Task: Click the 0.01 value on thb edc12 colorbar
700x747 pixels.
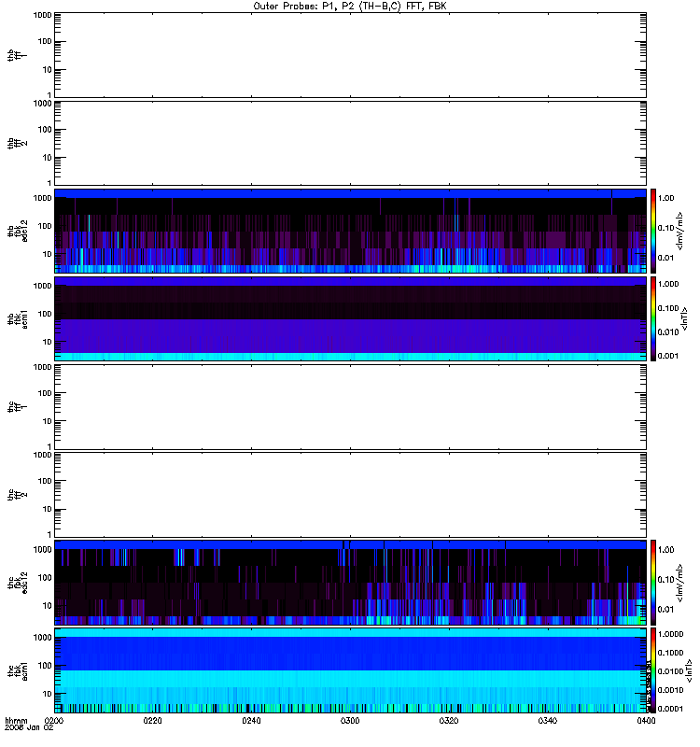Action: click(x=666, y=258)
